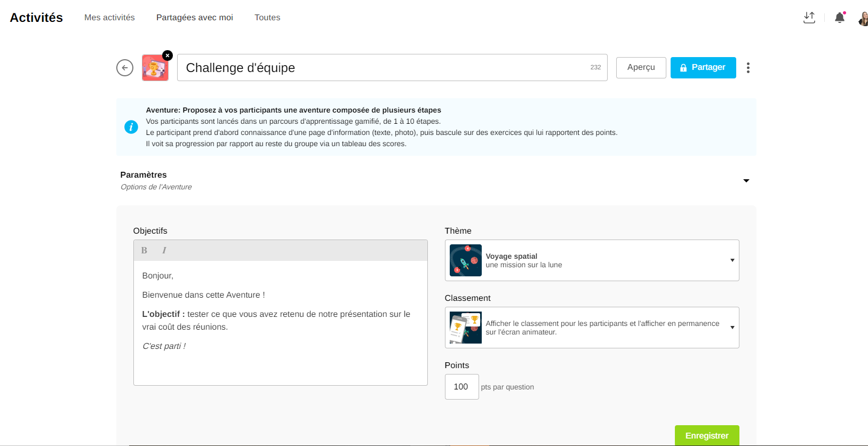868x446 pixels.
Task: Open the Toutes tab
Action: tap(267, 18)
